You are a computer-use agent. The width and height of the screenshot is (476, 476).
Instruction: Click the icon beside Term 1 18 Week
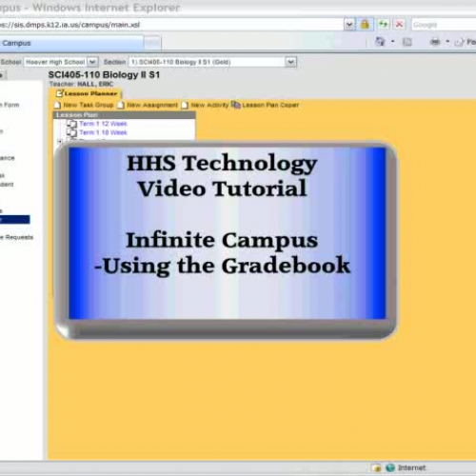71,132
